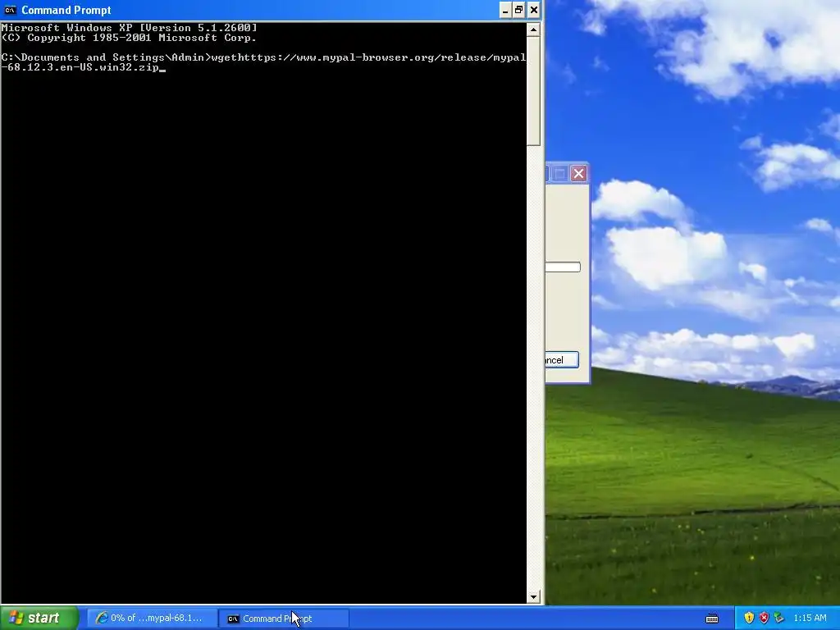Click the Command Prompt scroll up arrow

click(x=533, y=30)
